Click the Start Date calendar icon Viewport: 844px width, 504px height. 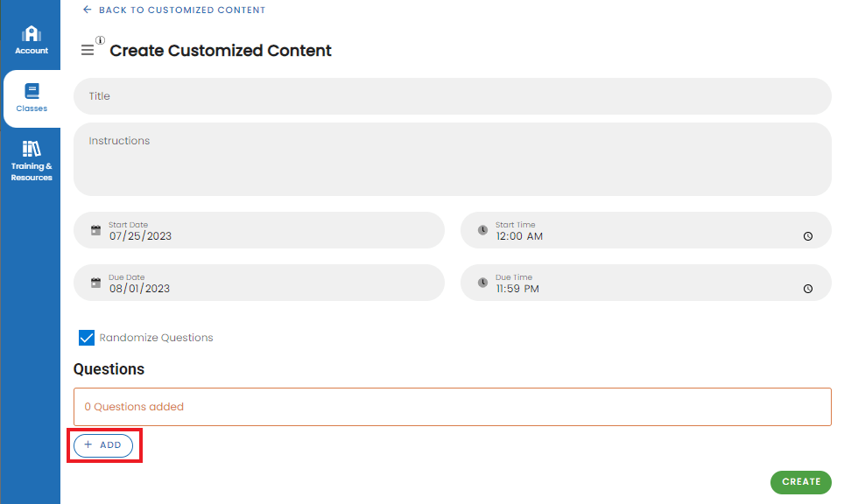96,231
